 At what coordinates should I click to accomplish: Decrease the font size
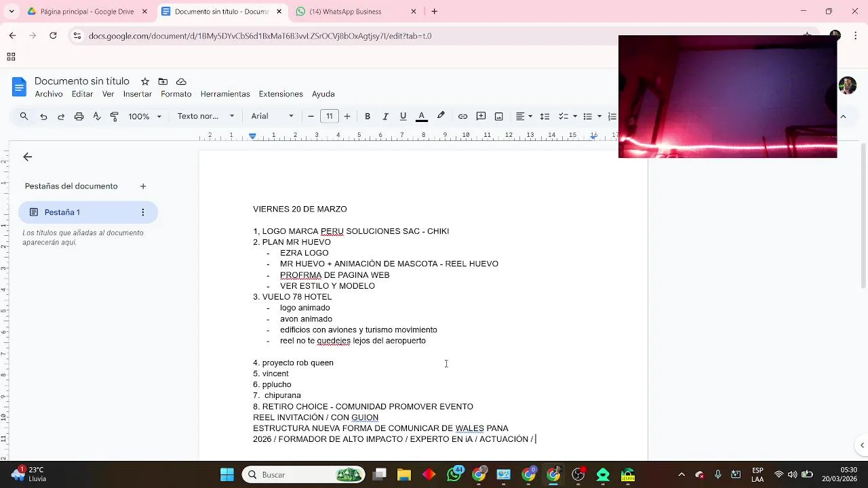[311, 117]
